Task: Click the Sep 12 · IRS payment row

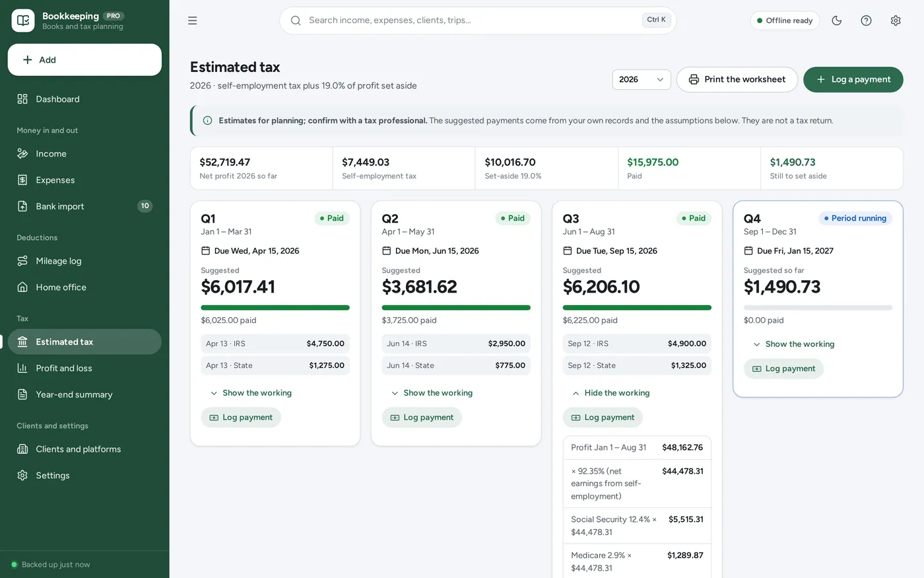Action: tap(637, 343)
